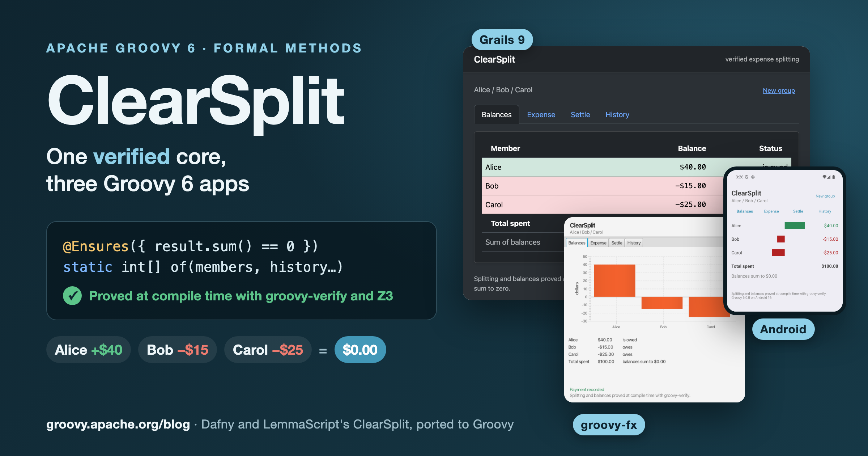Tap the $100.00 total in the Android app
Image resolution: width=868 pixels, height=456 pixels.
[x=830, y=266]
